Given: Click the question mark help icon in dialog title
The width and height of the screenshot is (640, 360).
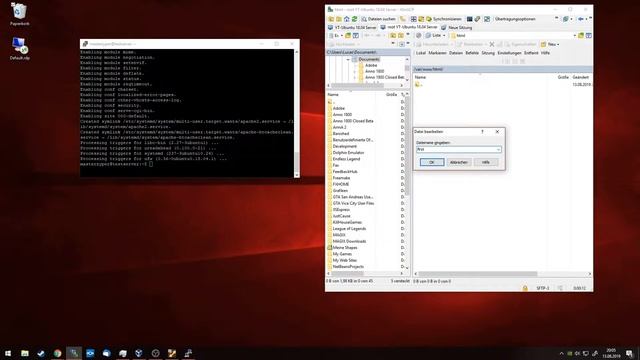Looking at the screenshot, I should coord(482,131).
